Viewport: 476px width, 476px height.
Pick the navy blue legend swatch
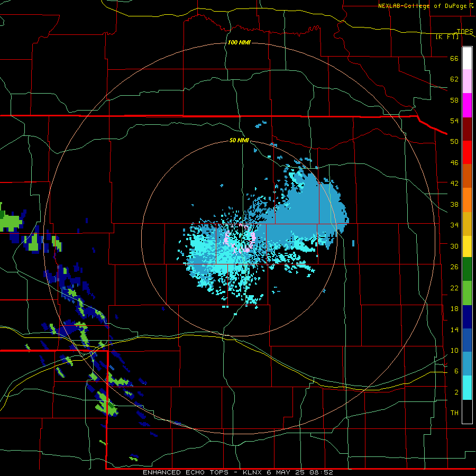pyautogui.click(x=467, y=317)
